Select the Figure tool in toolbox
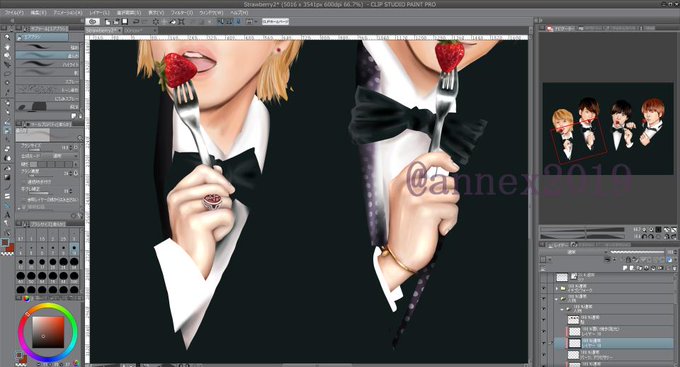The height and width of the screenshot is (367, 680). pyautogui.click(x=7, y=187)
